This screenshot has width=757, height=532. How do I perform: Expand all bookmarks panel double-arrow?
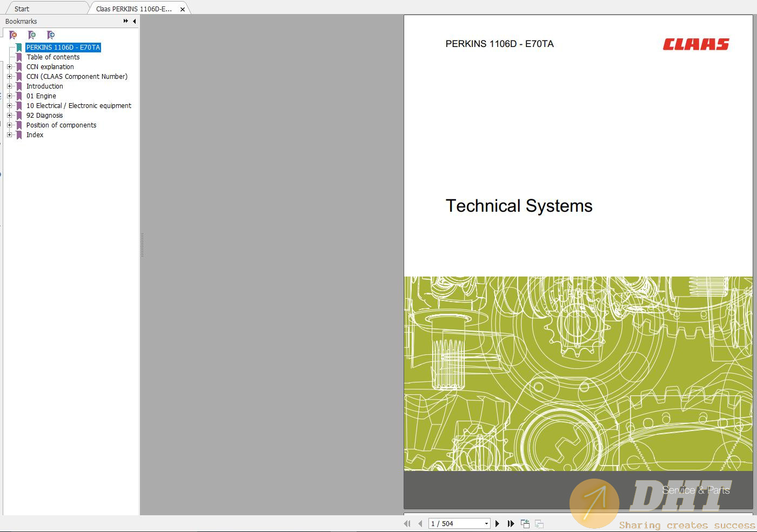click(125, 21)
